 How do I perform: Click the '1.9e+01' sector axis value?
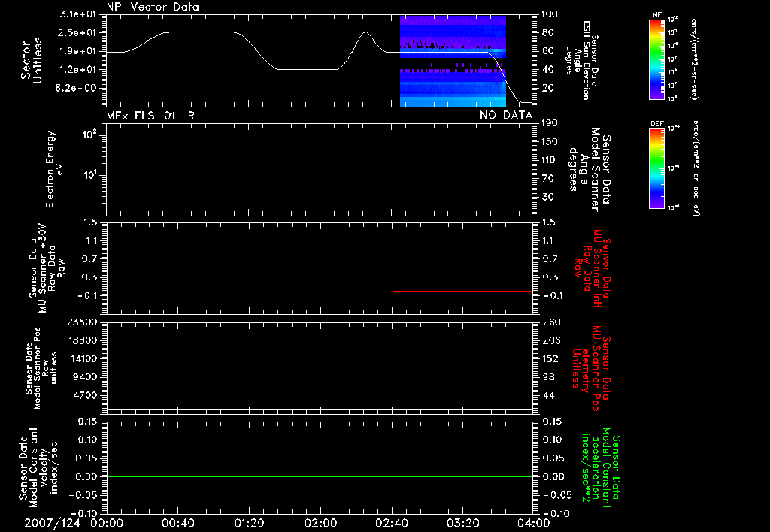coord(77,51)
